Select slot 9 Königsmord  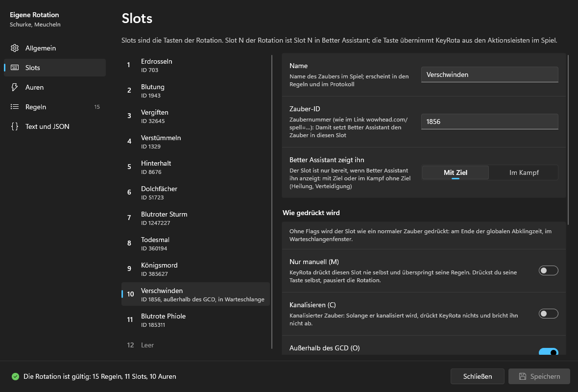[x=195, y=269]
